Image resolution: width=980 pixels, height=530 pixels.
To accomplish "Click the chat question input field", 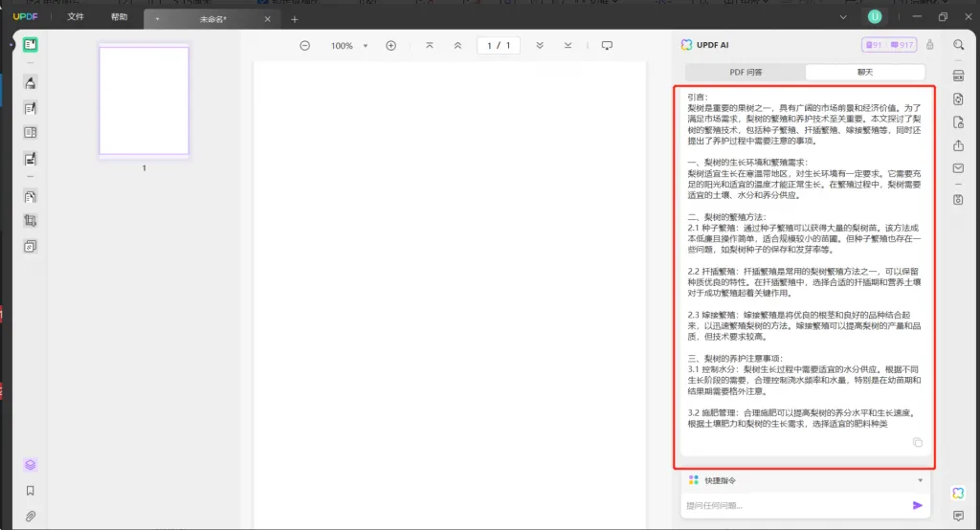I will click(x=795, y=505).
